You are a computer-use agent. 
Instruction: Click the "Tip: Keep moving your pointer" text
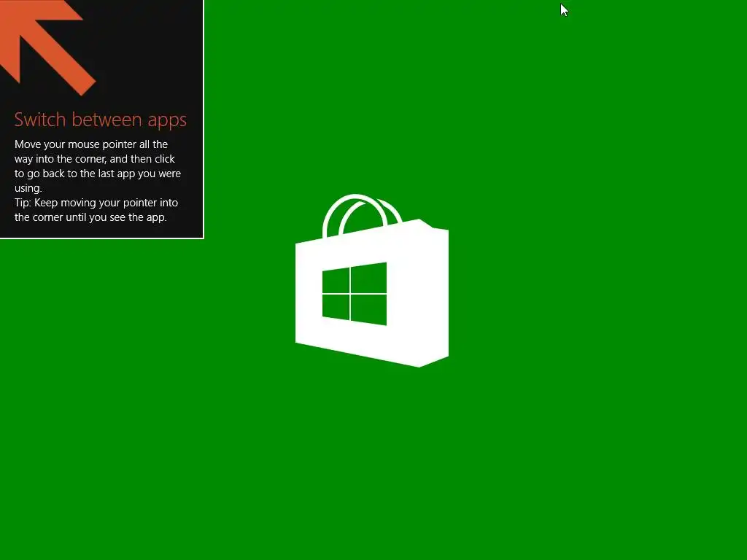click(x=96, y=210)
